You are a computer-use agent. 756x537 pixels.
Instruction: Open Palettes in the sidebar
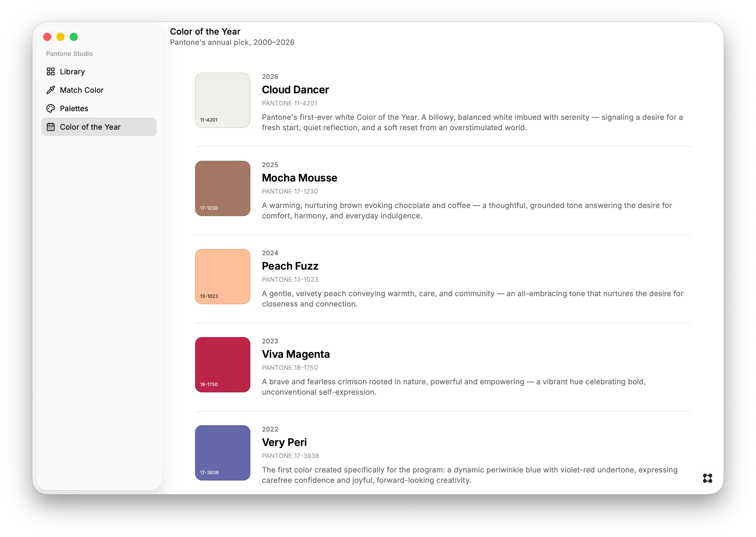pos(99,108)
